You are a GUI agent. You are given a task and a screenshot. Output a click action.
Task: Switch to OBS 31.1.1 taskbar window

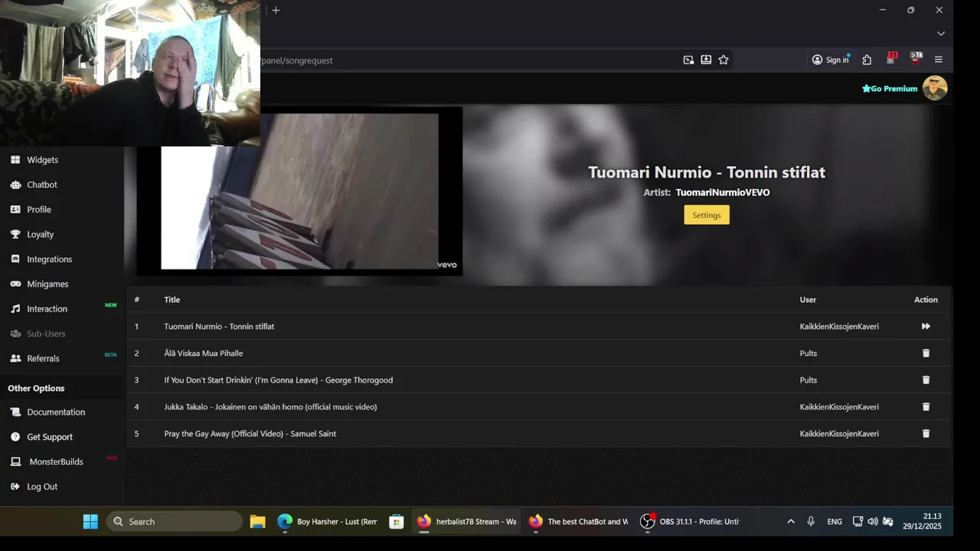[x=691, y=521]
